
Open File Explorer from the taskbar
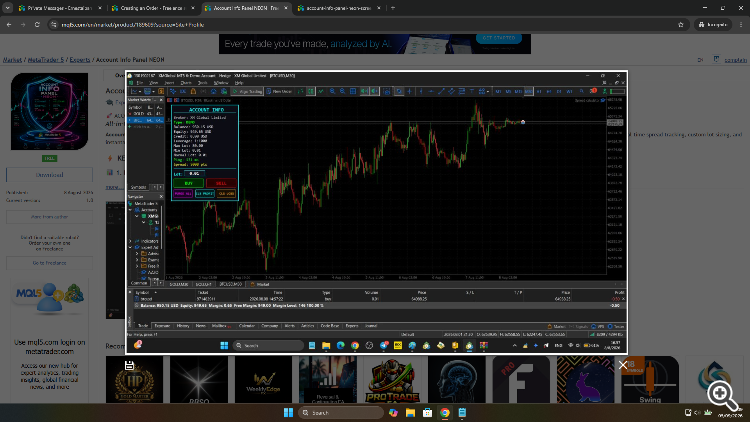pos(410,412)
